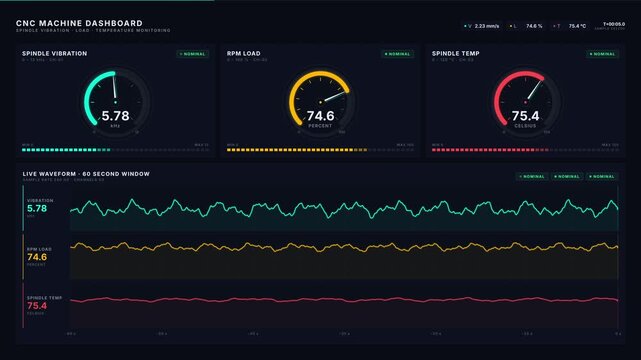Select the teal Spindle Vibration gauge dial
The height and width of the screenshot is (360, 641).
pyautogui.click(x=116, y=101)
